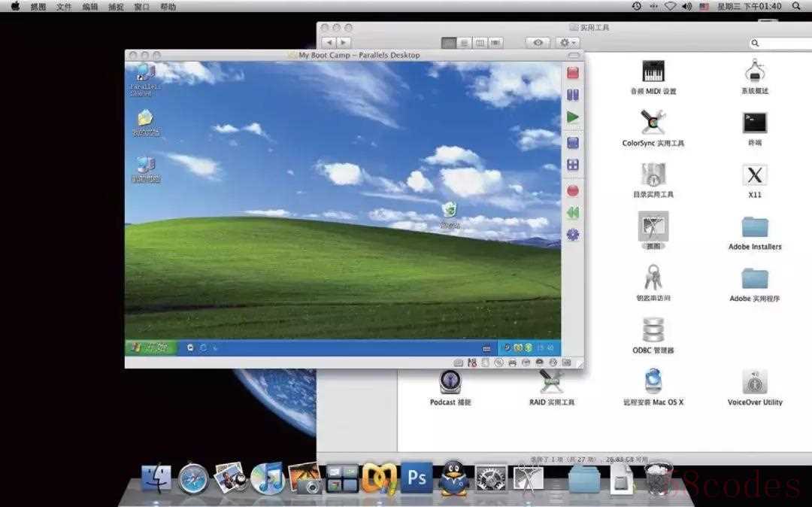Open the Adobe Installers folder
The image size is (812, 507).
755,233
